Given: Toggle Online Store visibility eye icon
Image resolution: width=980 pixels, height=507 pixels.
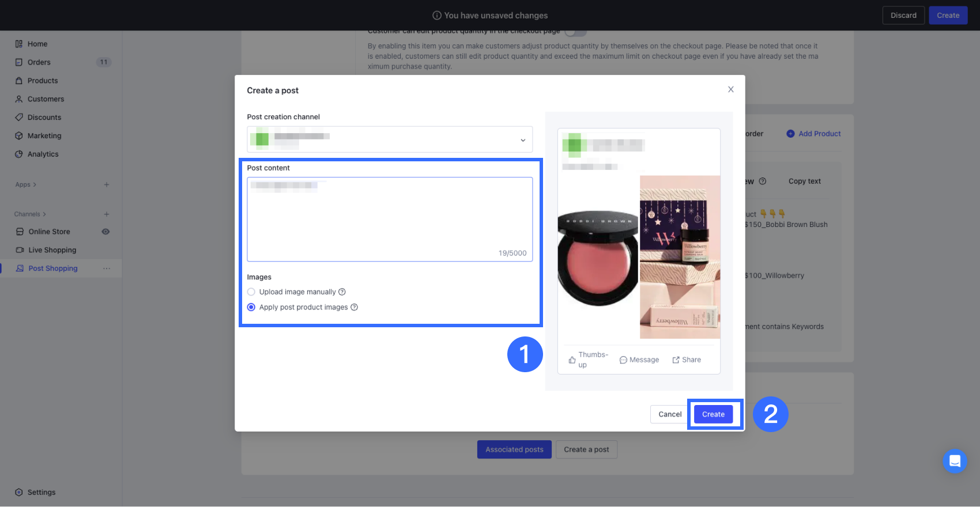Looking at the screenshot, I should click(105, 232).
